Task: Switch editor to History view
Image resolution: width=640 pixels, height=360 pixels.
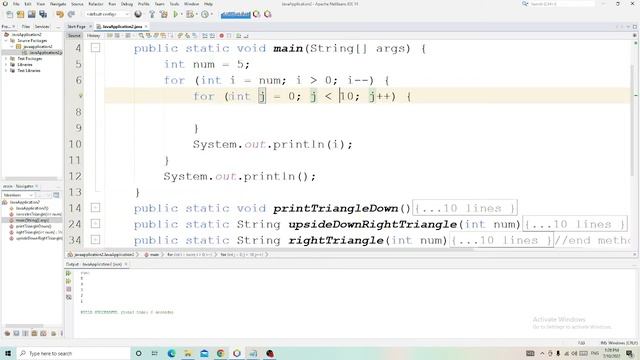Action: (93, 36)
